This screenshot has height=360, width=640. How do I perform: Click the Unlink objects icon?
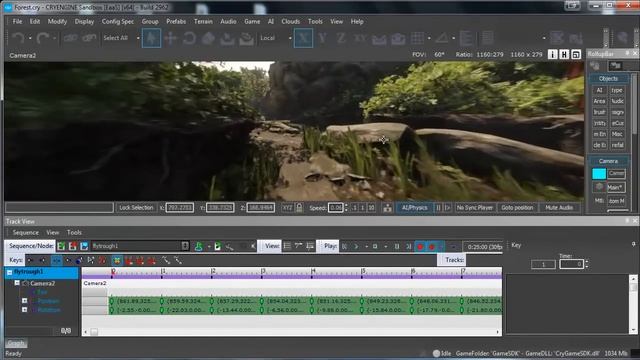89,38
